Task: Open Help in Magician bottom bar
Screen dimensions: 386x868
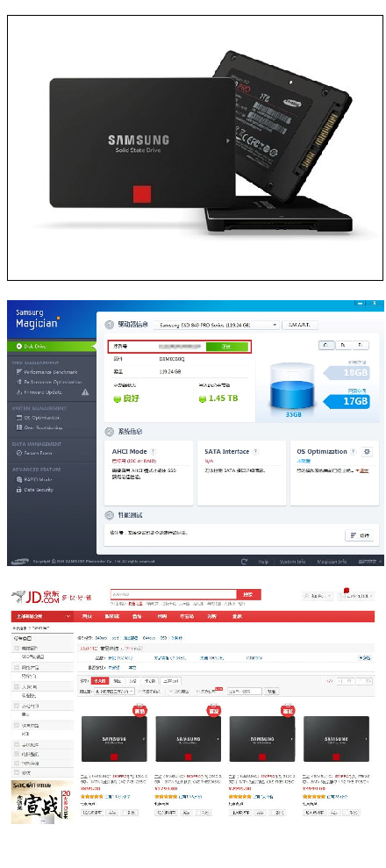Action: pyautogui.click(x=263, y=562)
